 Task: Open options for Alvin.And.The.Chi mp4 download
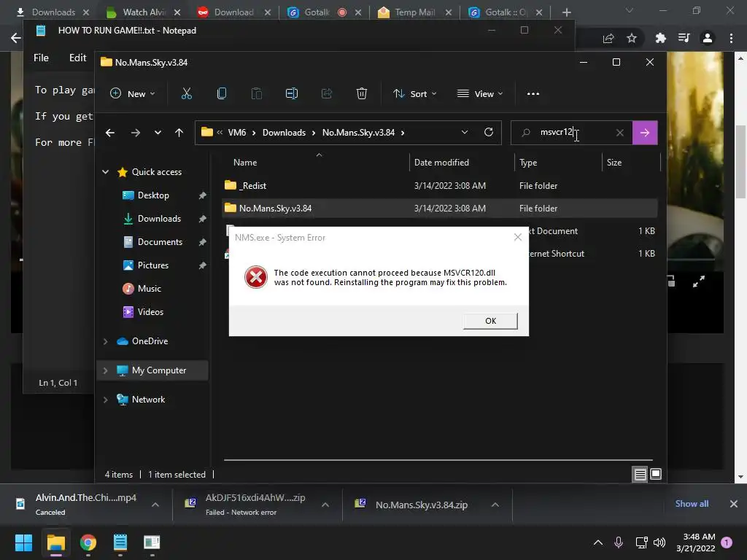(x=155, y=505)
